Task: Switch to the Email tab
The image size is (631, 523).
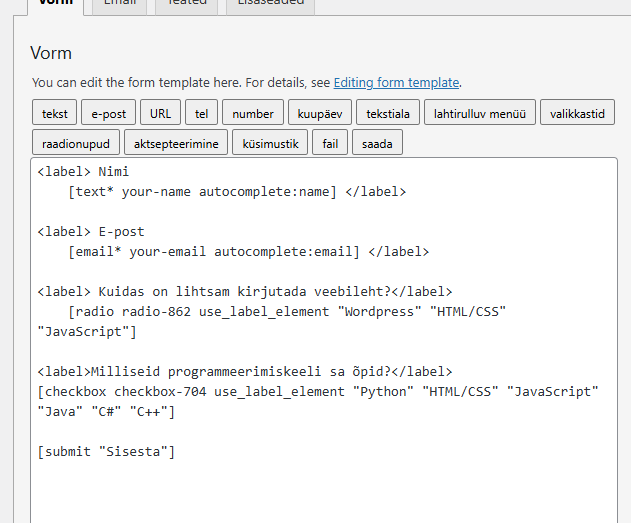Action: coord(119,4)
